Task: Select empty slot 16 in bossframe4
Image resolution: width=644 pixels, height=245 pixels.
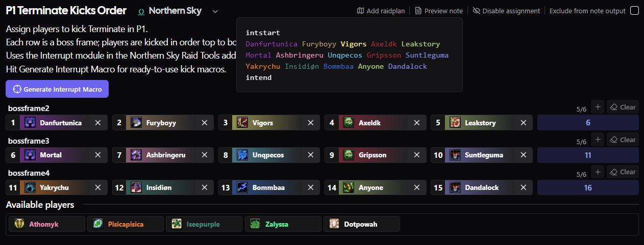Action: (588, 187)
